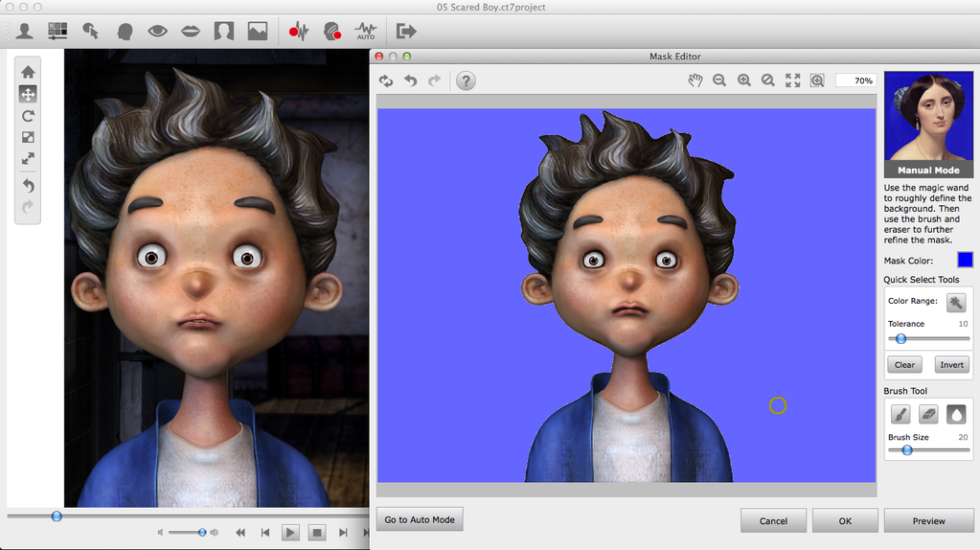Click the loud speaker volume icon

215,533
